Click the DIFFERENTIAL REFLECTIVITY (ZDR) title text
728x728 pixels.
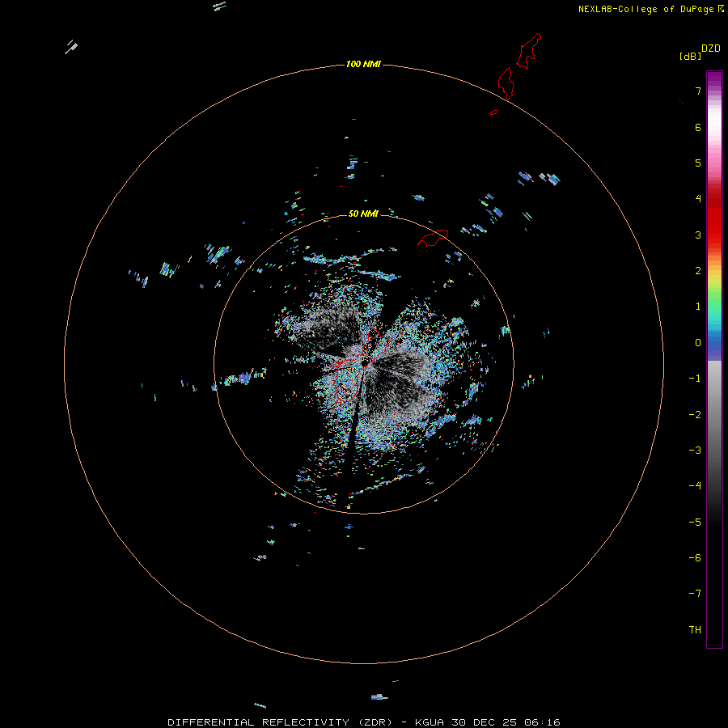[x=280, y=722]
